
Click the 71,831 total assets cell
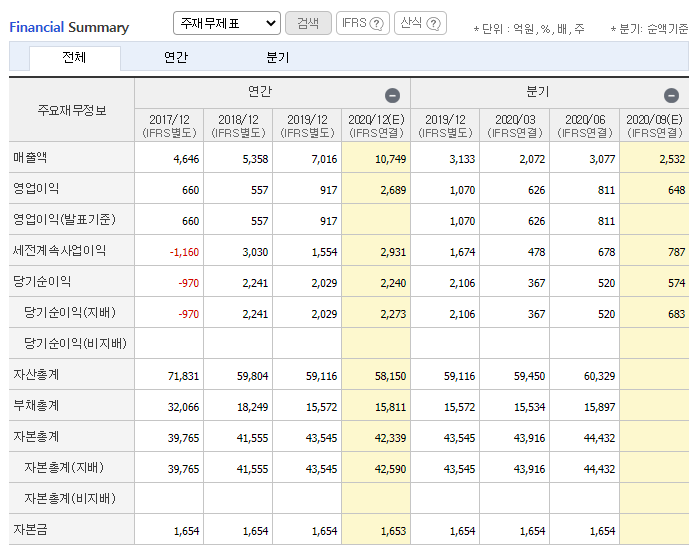coord(169,376)
